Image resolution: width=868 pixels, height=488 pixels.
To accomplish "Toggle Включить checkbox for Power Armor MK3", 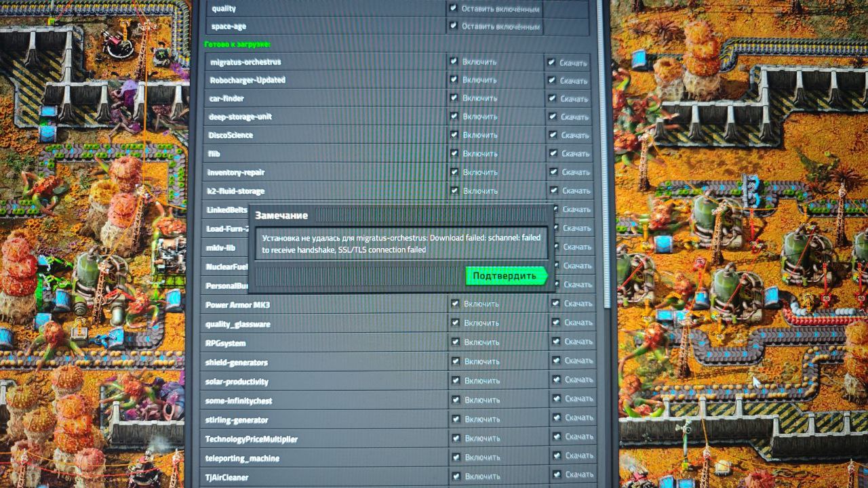I will [x=454, y=304].
